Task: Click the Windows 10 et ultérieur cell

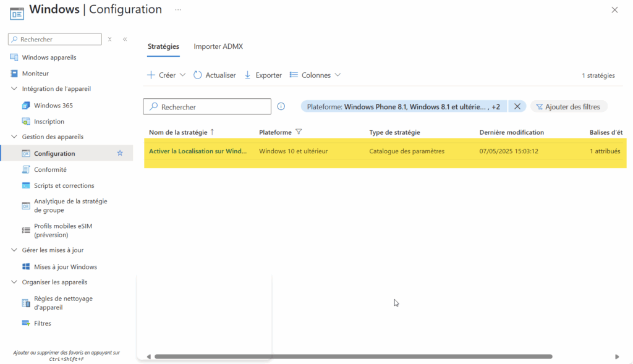Action: (294, 151)
